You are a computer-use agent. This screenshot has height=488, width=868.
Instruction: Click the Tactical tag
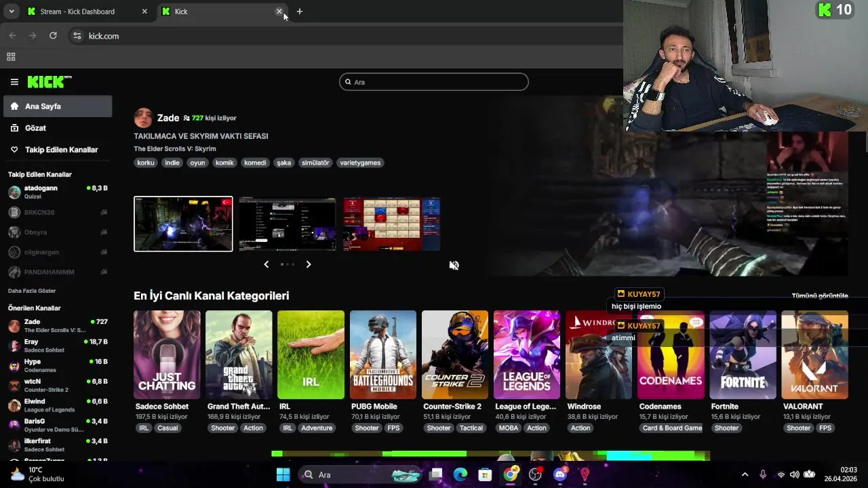pyautogui.click(x=471, y=428)
